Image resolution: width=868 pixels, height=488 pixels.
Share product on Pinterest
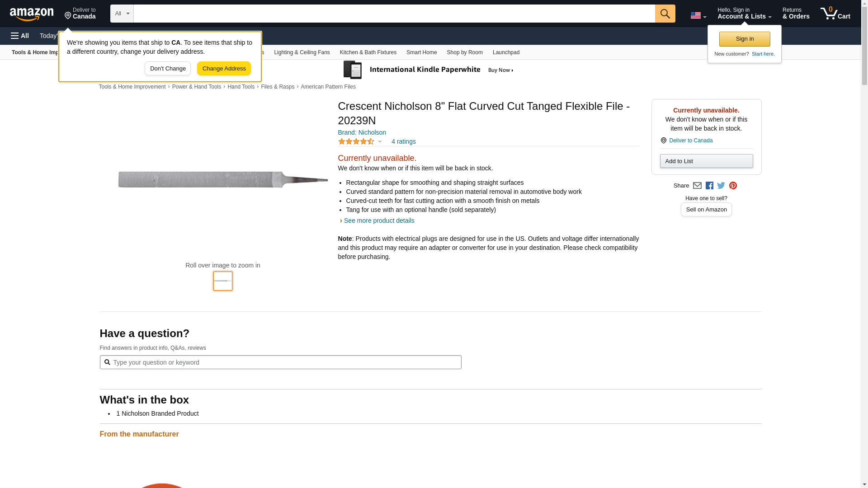733,186
